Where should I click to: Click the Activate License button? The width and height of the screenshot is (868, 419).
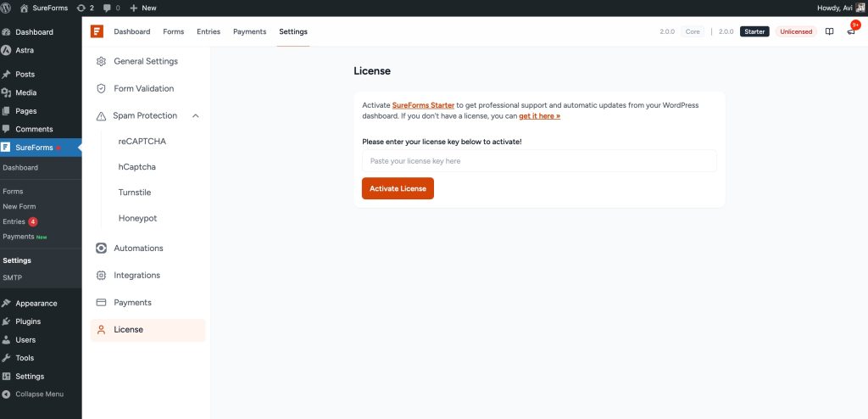tap(398, 188)
